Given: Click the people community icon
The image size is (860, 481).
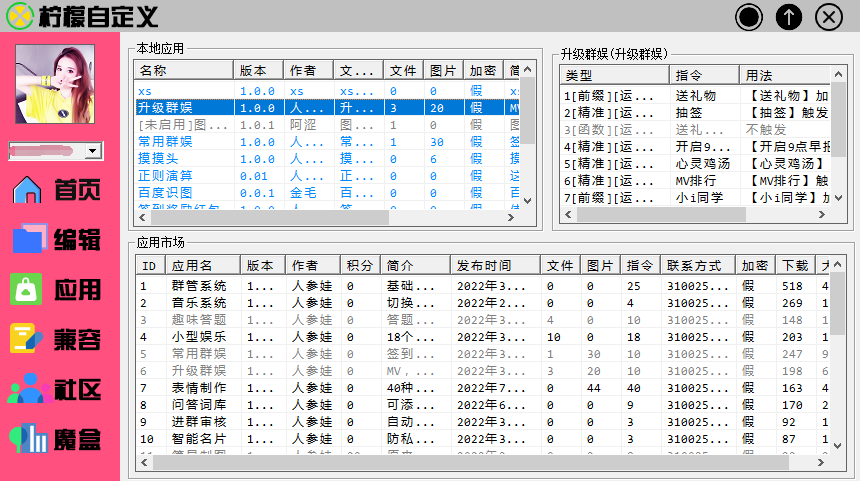Looking at the screenshot, I should pyautogui.click(x=30, y=388).
